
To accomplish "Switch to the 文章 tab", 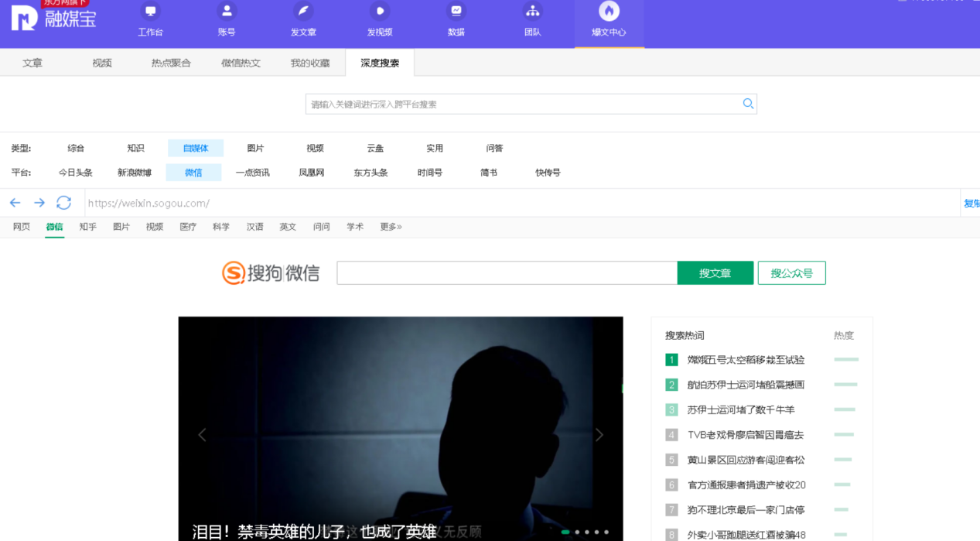I will pos(32,63).
